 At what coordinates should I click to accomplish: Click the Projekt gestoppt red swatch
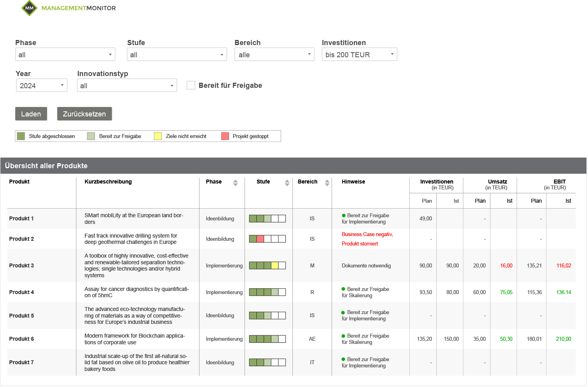[225, 136]
